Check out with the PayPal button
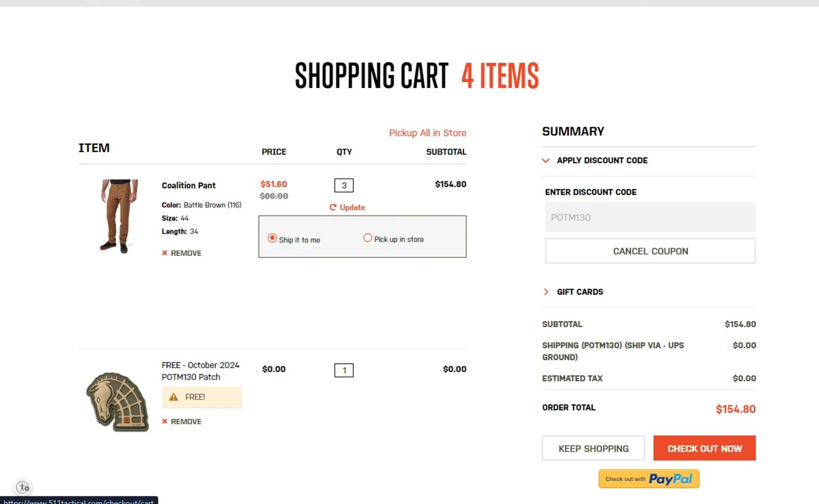This screenshot has width=819, height=504. (x=649, y=479)
